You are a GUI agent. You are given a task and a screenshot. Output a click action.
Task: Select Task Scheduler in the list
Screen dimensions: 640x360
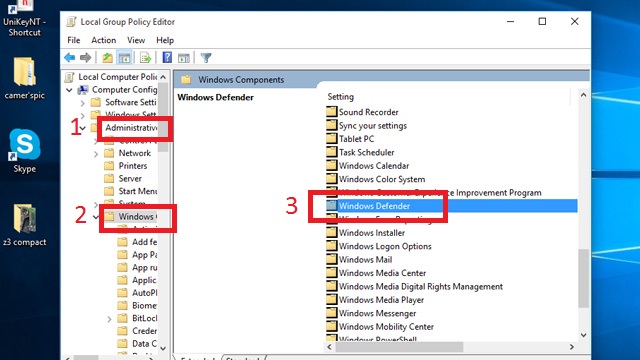click(x=367, y=152)
